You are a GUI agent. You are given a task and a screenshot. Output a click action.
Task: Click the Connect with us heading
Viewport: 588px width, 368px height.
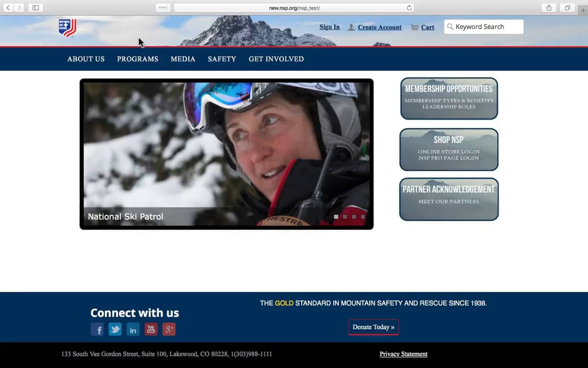click(x=135, y=313)
